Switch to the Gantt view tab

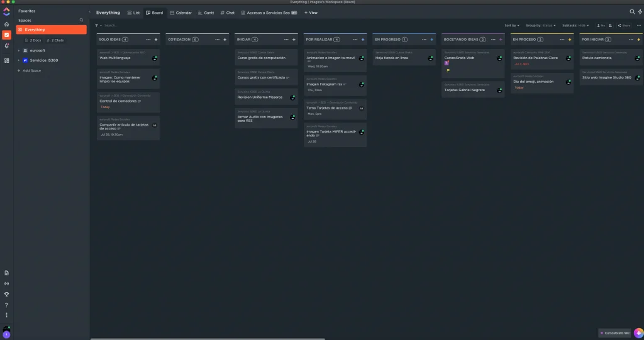pyautogui.click(x=206, y=13)
